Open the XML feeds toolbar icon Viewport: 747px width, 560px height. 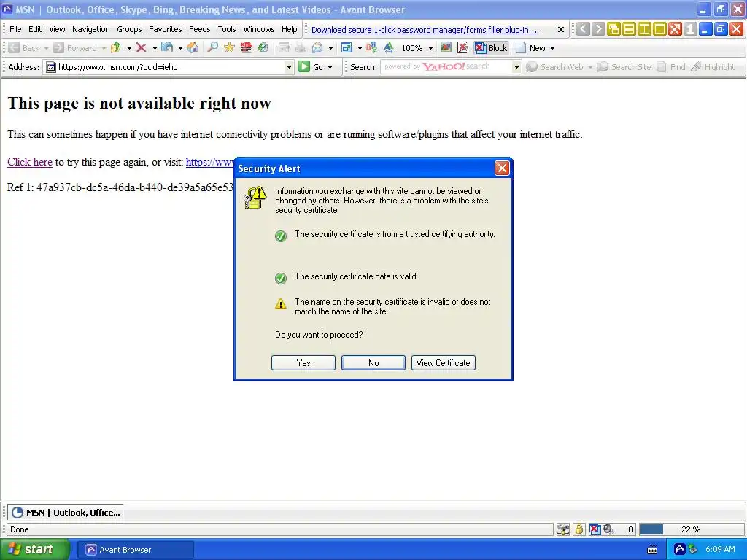(x=246, y=47)
